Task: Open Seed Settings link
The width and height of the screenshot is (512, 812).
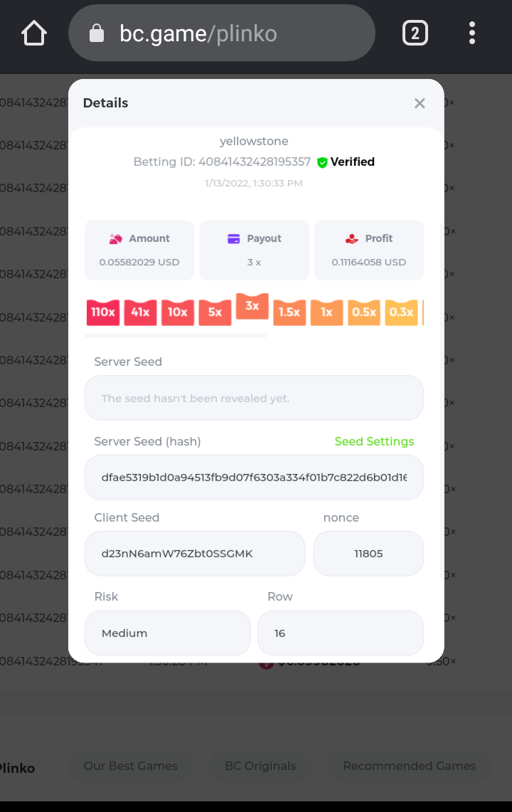Action: [x=374, y=441]
